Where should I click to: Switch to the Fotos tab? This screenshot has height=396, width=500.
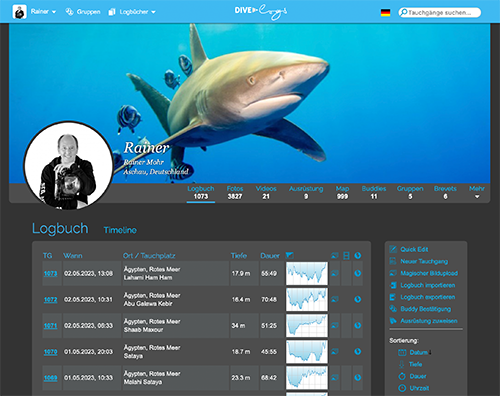click(x=235, y=192)
